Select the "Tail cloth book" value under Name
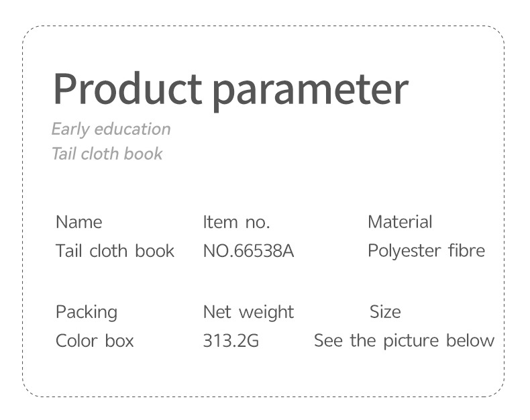The image size is (530, 420). 115,251
